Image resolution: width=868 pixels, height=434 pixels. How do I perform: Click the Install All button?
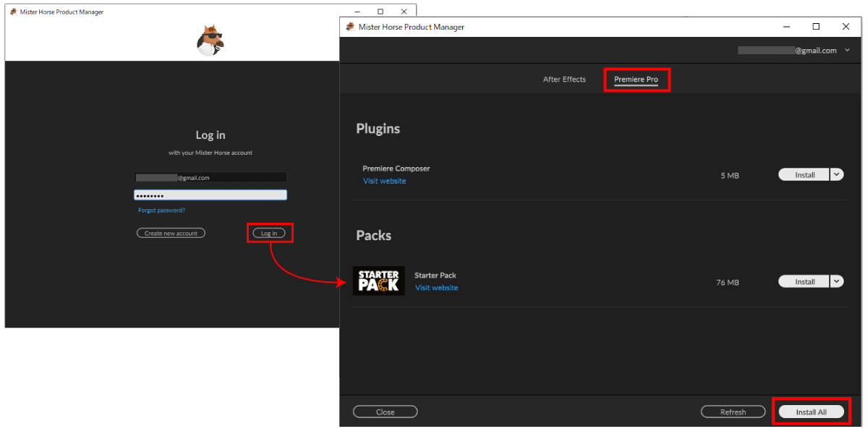point(811,412)
